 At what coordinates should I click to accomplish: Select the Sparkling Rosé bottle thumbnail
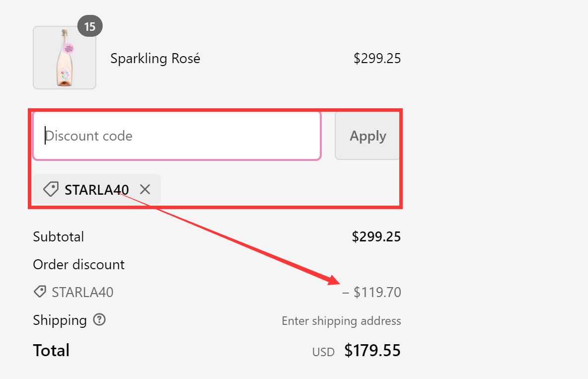click(x=65, y=57)
